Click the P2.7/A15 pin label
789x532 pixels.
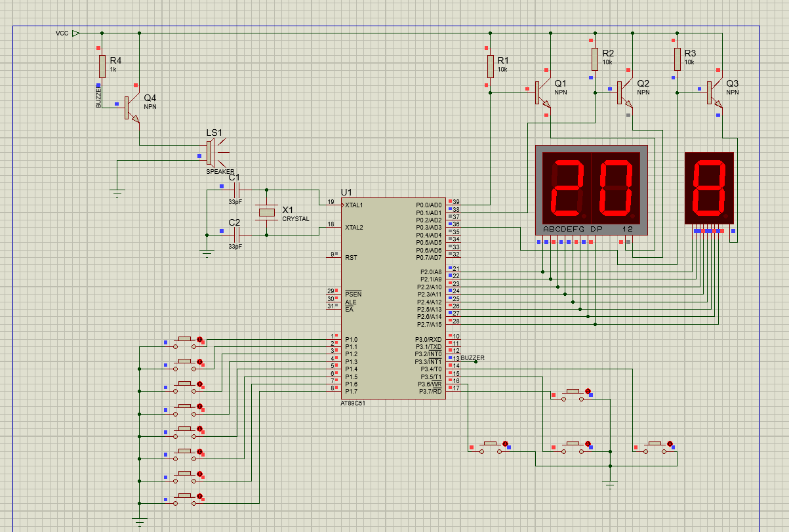pyautogui.click(x=429, y=324)
